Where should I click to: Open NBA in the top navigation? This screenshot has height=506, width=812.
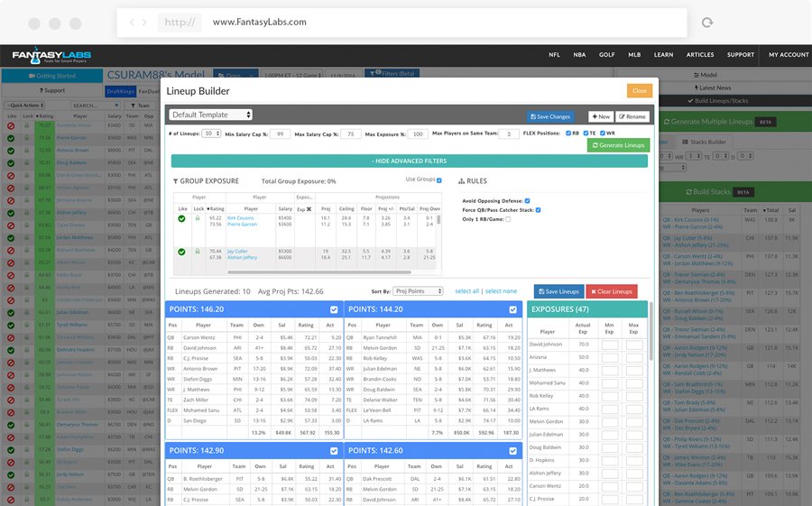tap(579, 55)
